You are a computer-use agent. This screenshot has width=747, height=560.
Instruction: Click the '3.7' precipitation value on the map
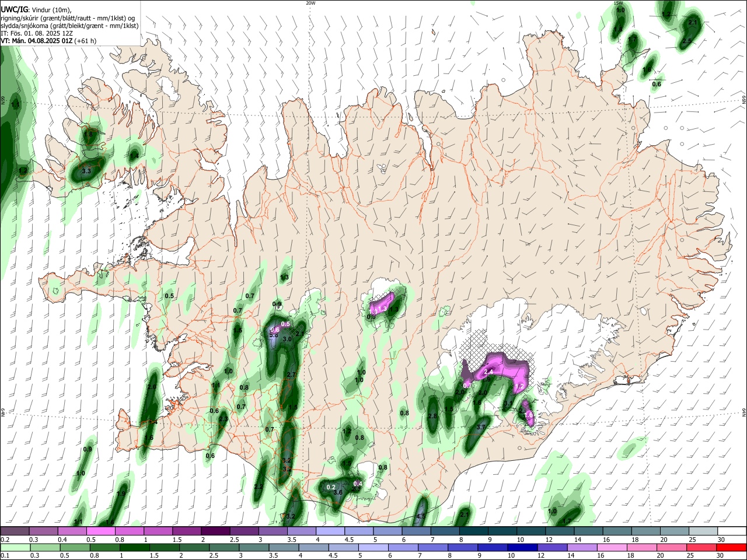coord(481,427)
